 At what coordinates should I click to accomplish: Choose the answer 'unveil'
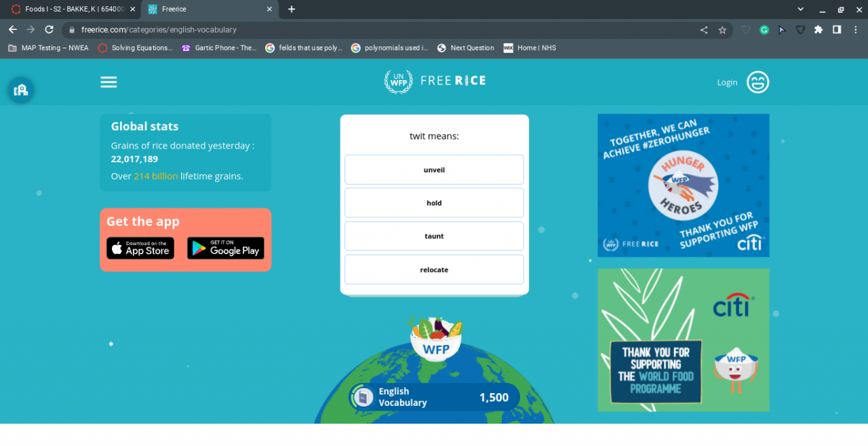click(x=434, y=170)
